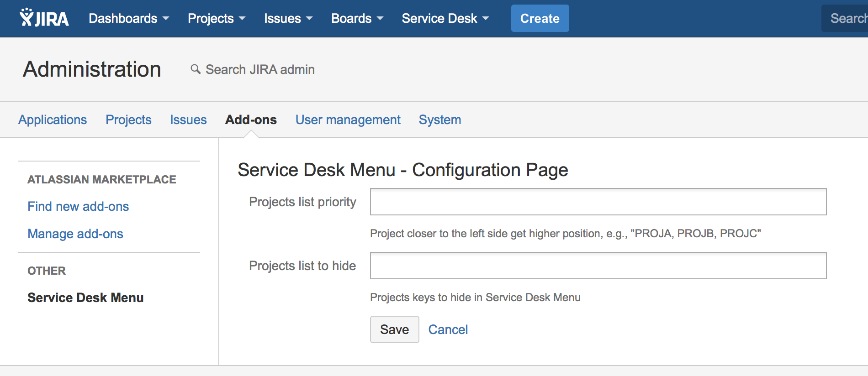Click the 'Projects keys to hide' help text
868x376 pixels.
click(x=475, y=298)
